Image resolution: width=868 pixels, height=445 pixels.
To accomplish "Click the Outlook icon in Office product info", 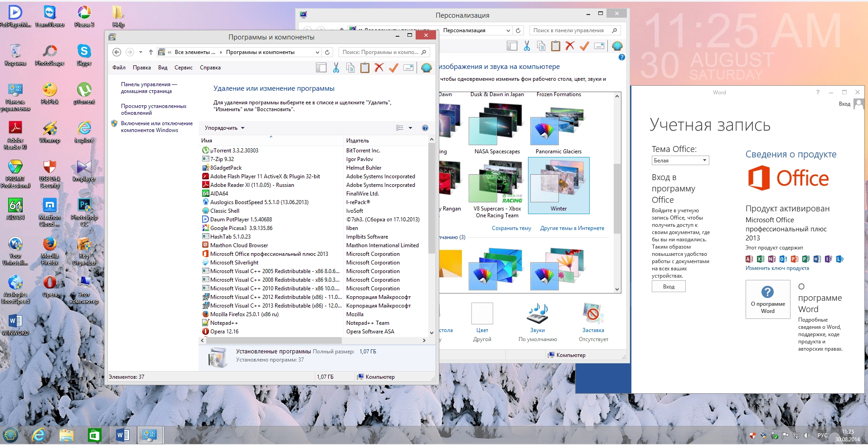I will pyautogui.click(x=783, y=259).
